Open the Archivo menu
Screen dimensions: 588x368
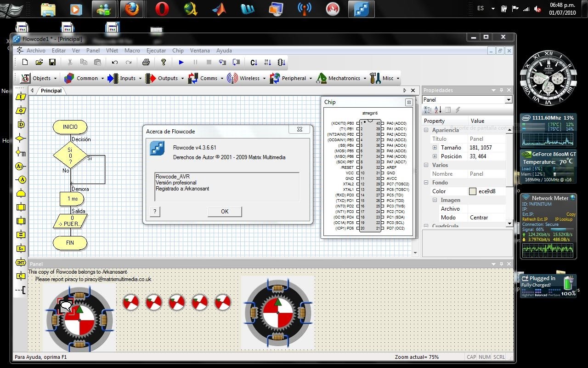[36, 51]
